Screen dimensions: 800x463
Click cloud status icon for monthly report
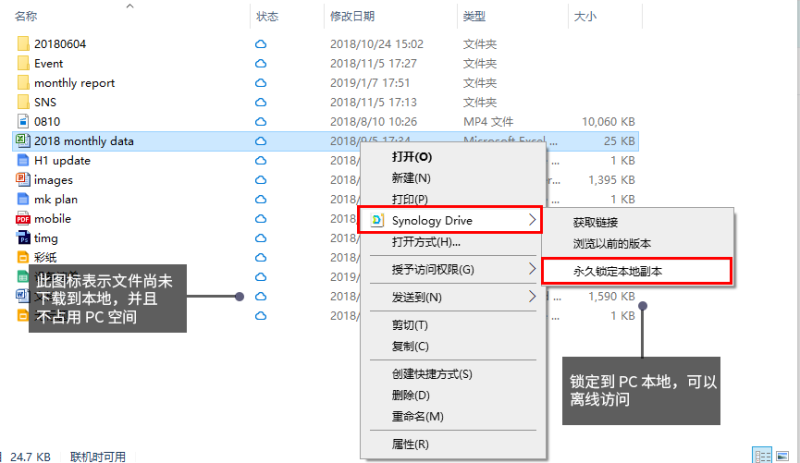261,83
